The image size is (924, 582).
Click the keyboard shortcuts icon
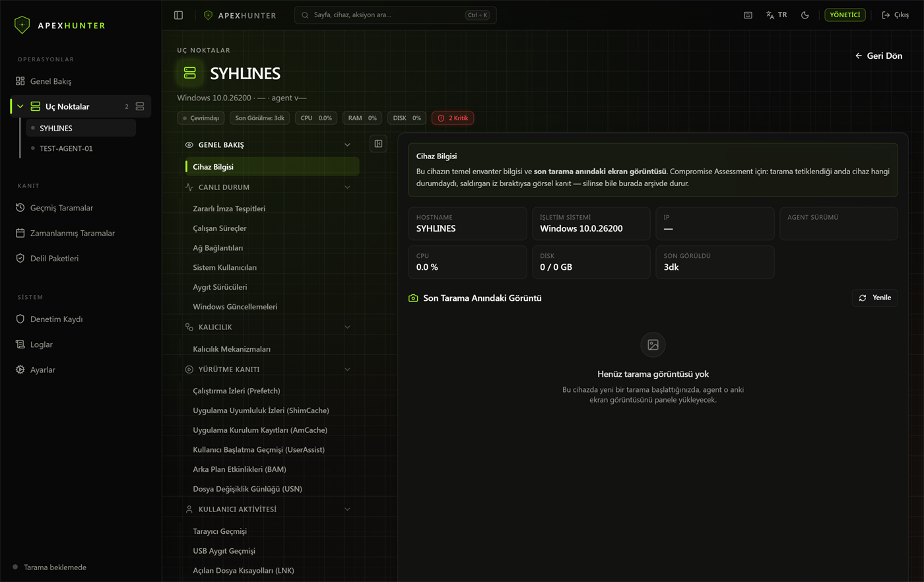click(x=748, y=15)
